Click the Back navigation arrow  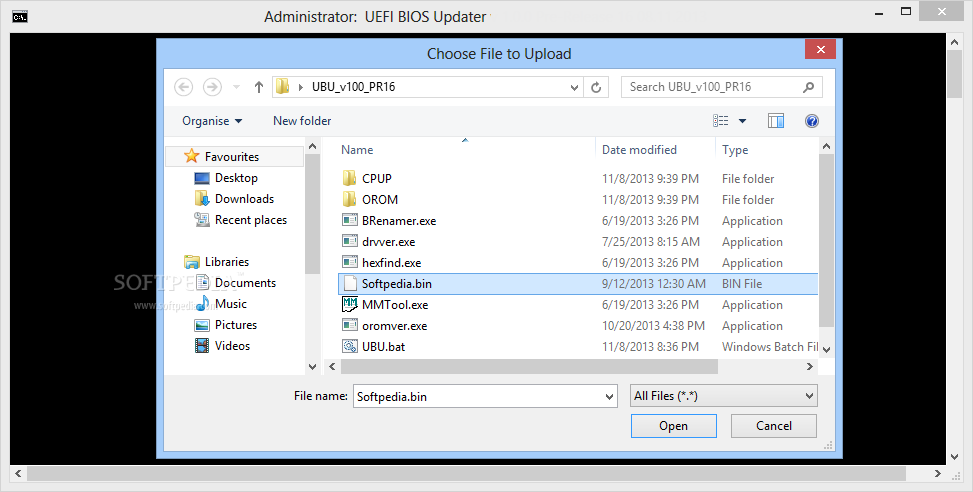183,87
